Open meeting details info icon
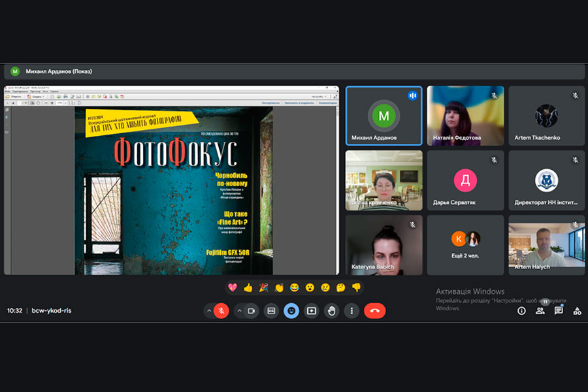 click(x=521, y=311)
